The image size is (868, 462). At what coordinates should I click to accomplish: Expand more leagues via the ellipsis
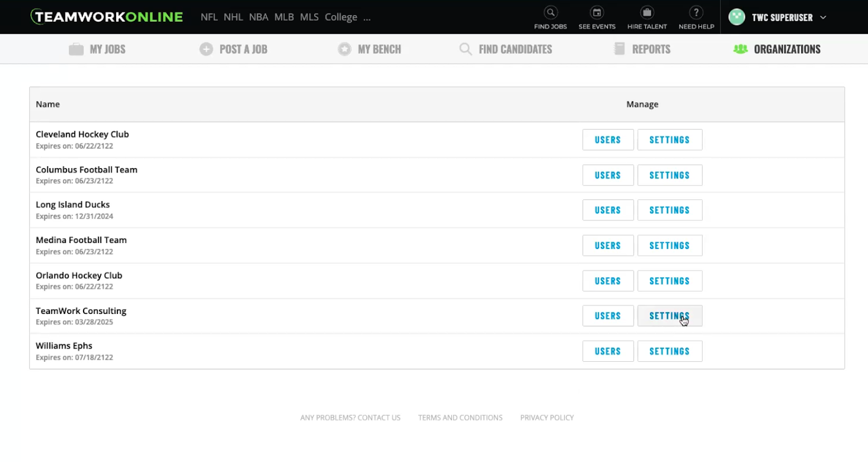367,18
